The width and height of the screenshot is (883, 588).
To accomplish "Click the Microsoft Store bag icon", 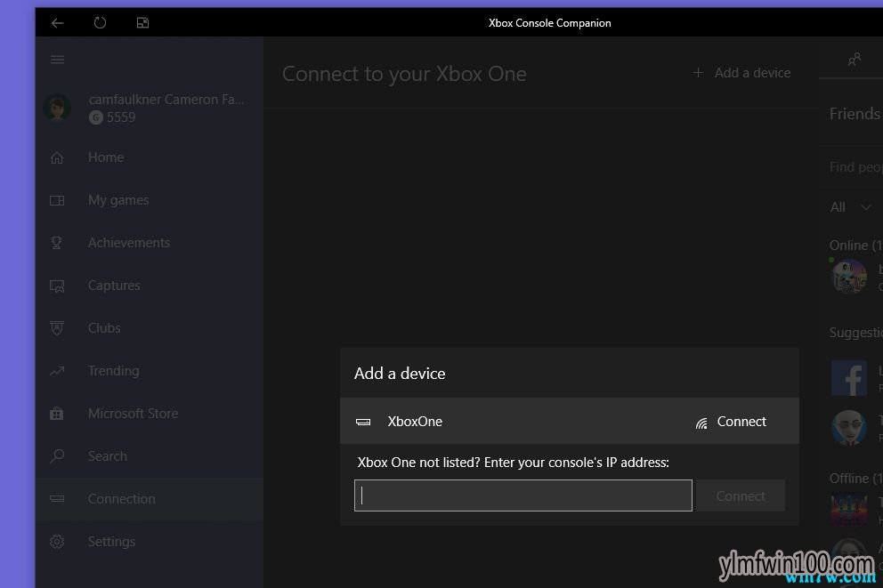I will pyautogui.click(x=57, y=414).
